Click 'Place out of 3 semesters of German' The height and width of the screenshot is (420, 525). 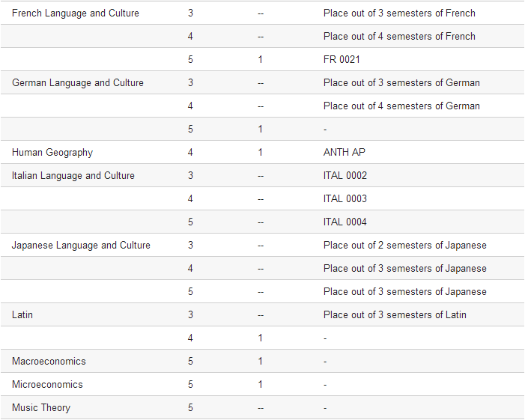(401, 82)
